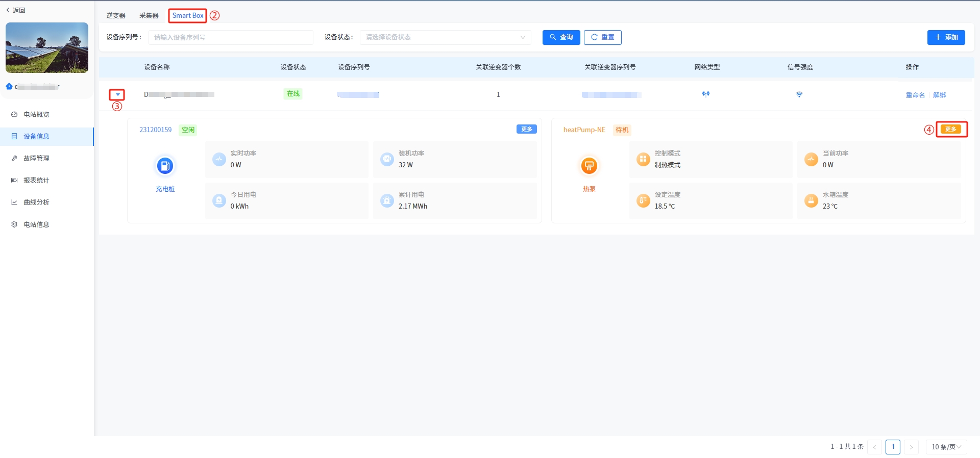Click the home icon below station photo
This screenshot has width=980, height=458.
point(9,87)
